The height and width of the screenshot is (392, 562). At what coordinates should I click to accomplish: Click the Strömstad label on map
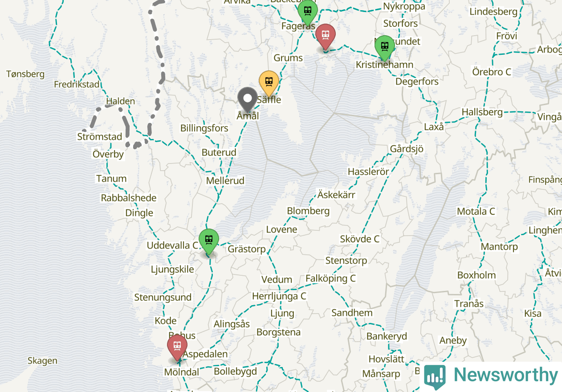(x=100, y=136)
